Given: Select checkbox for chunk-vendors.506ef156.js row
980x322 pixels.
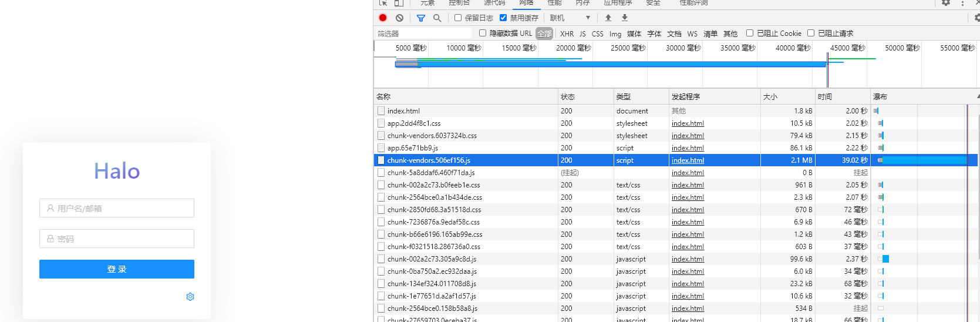Looking at the screenshot, I should point(381,160).
